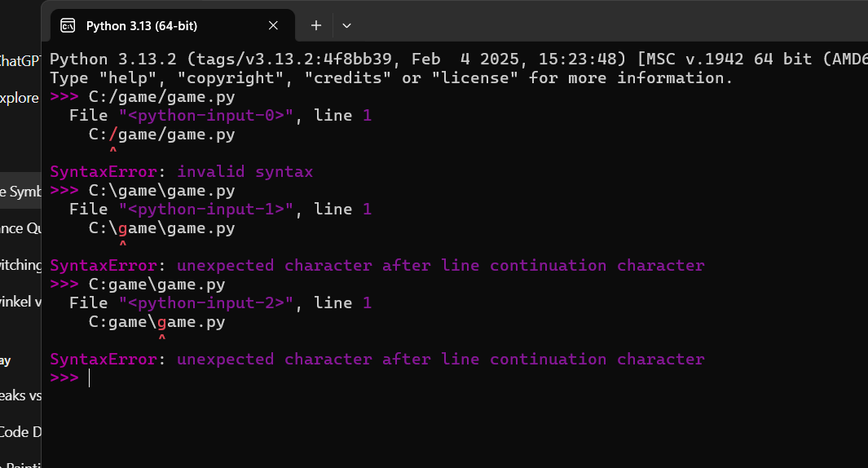Open the sidebar chat ending in 'nce Qu'

pos(20,228)
